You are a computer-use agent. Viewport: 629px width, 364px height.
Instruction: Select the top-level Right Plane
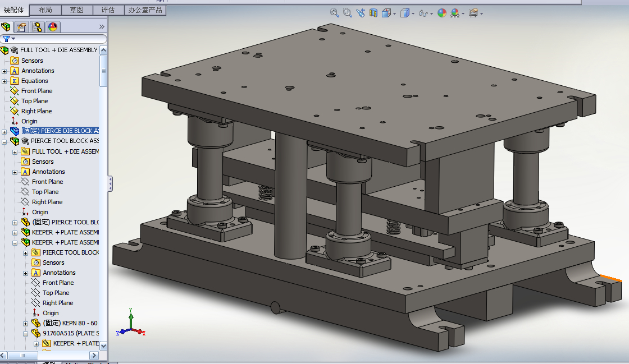point(37,111)
